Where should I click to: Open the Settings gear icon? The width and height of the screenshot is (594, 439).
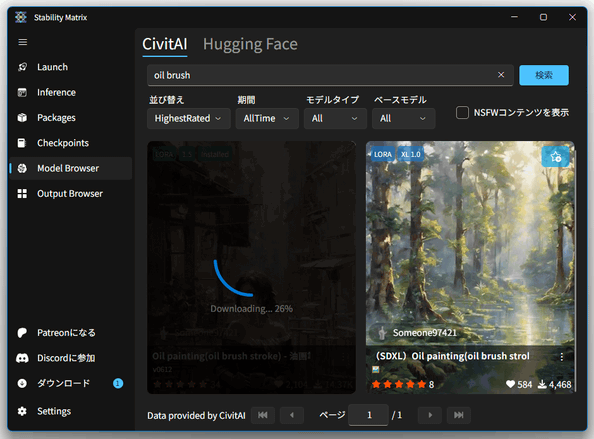[x=22, y=411]
